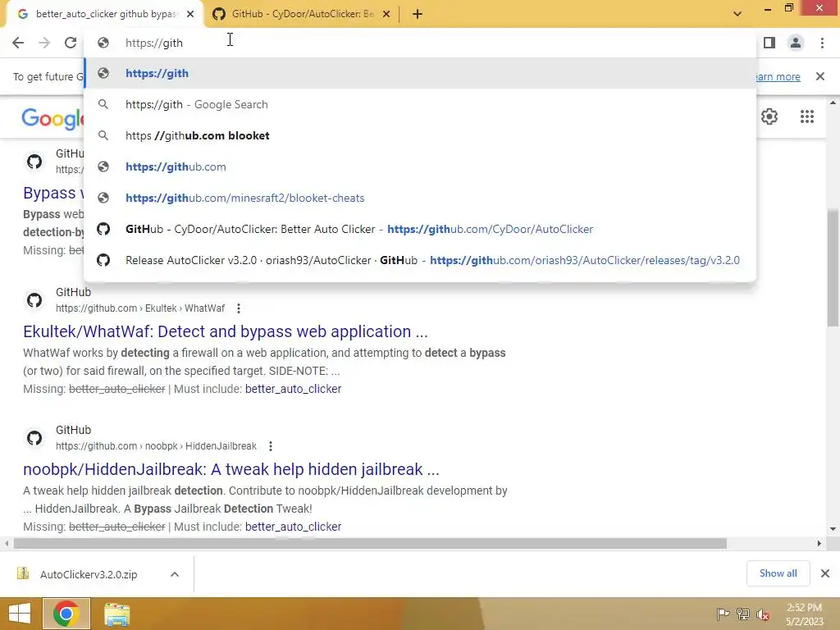Click 'better_auto_clicker' must-include link under HiddenJailbreak

coord(293,527)
